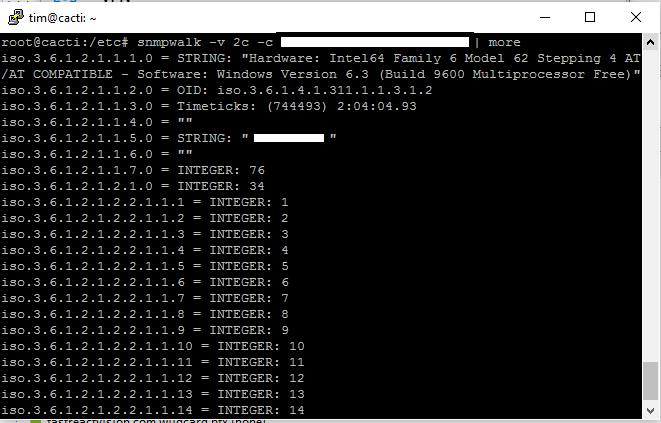This screenshot has width=661, height=423.
Task: Click the text 'Windows Version 6.3'
Action: point(293,74)
